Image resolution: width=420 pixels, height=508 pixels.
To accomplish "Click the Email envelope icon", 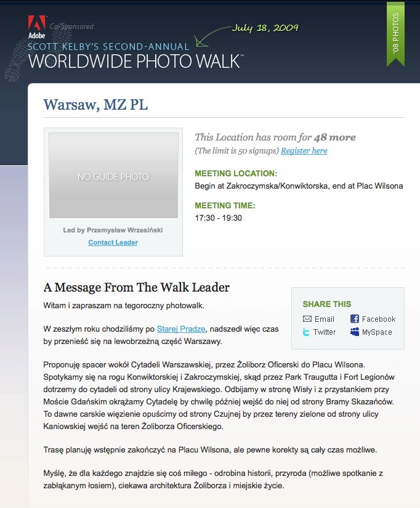I will [307, 319].
